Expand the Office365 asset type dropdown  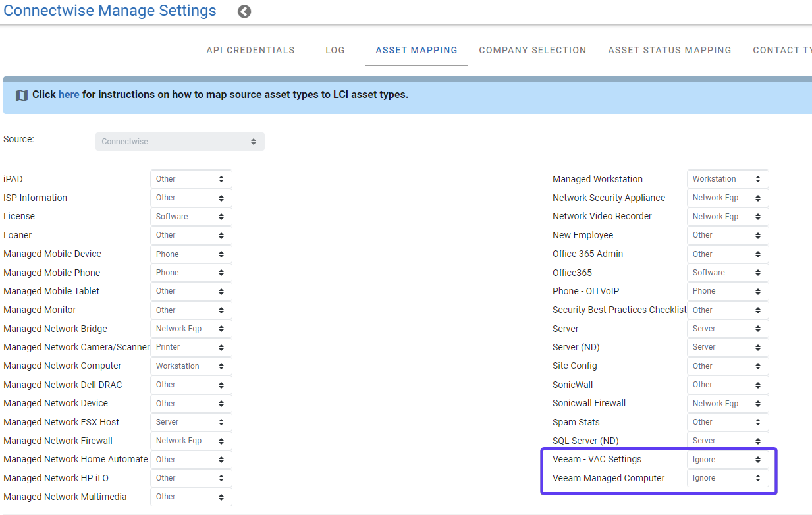[728, 273]
